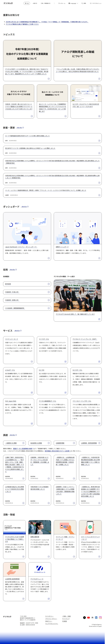Open the 公募情報・意見招請情報 button
The image size is (106, 644).
[x=90, y=443]
